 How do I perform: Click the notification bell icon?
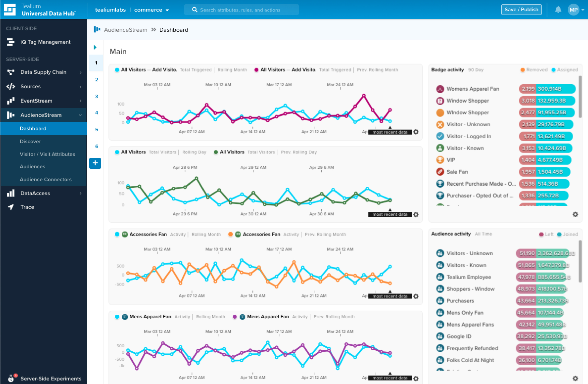tap(558, 10)
